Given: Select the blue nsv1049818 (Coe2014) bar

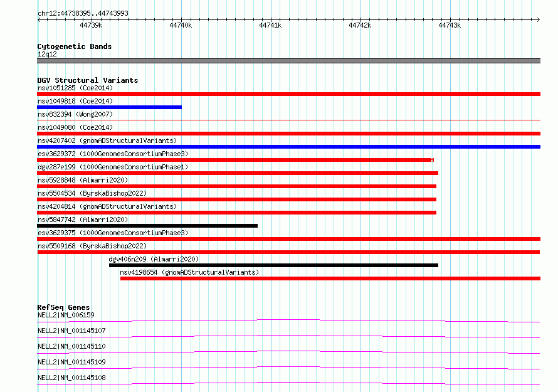Looking at the screenshot, I should (109, 107).
